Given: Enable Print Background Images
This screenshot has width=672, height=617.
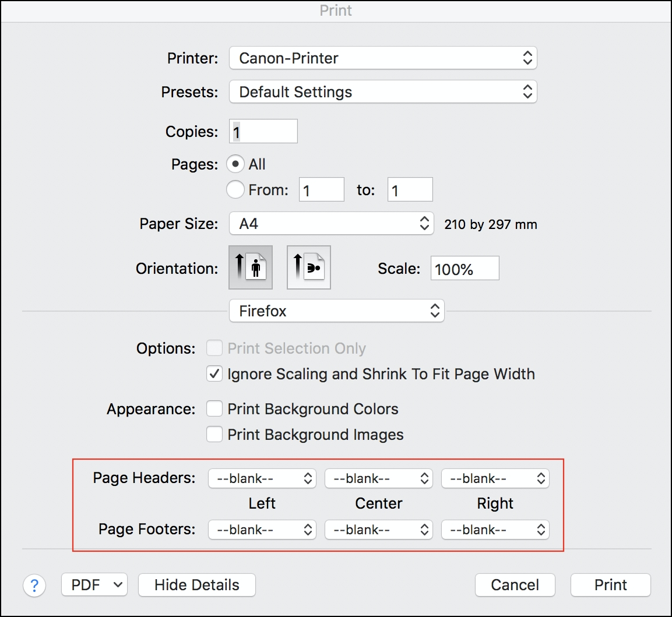Looking at the screenshot, I should point(214,434).
